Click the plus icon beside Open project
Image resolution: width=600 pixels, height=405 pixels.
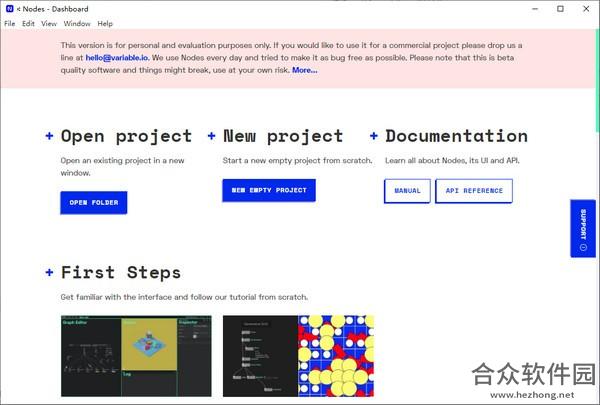coord(49,136)
